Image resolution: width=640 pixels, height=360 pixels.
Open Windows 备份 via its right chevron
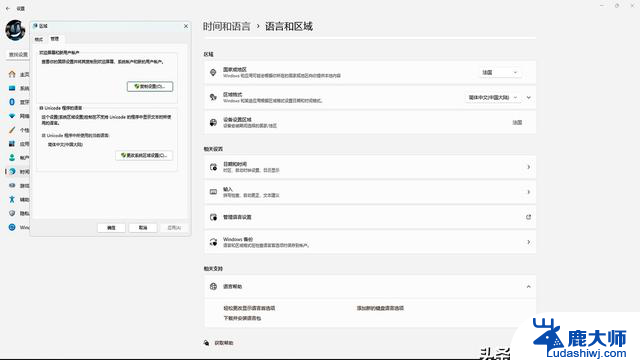(x=529, y=242)
